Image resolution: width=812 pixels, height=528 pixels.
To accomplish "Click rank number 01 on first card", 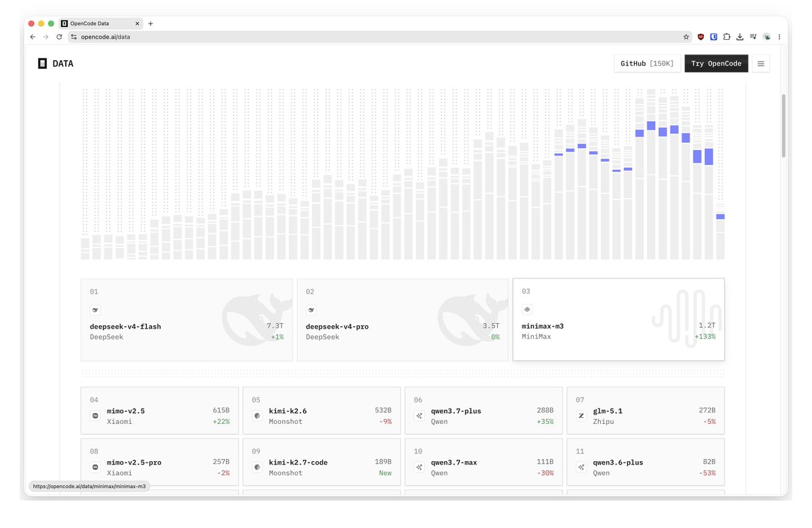I will coord(94,292).
